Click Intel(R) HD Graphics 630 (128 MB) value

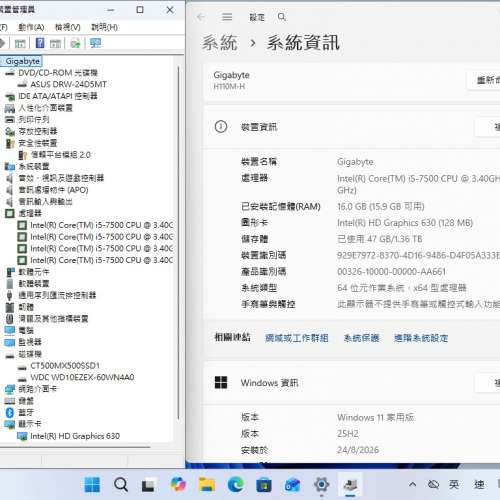405,223
